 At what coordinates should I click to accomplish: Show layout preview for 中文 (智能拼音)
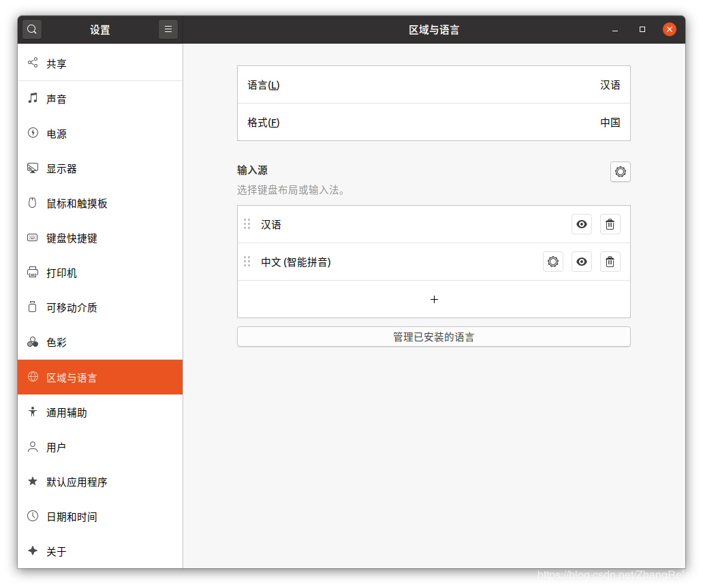[x=581, y=262]
